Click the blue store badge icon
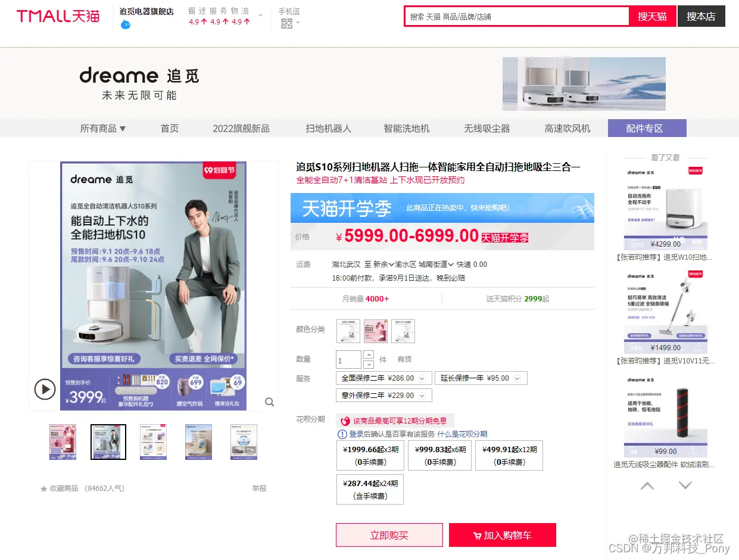 [x=126, y=24]
